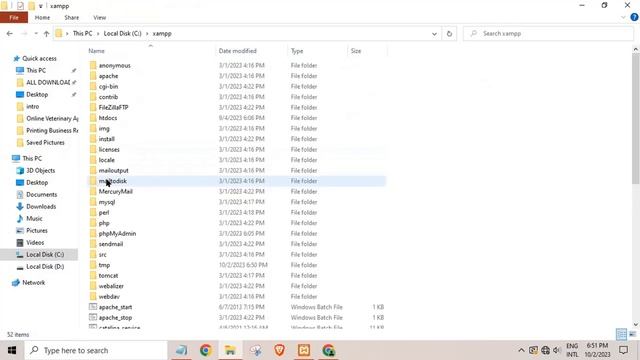Sort by Date modified column header

(238, 51)
